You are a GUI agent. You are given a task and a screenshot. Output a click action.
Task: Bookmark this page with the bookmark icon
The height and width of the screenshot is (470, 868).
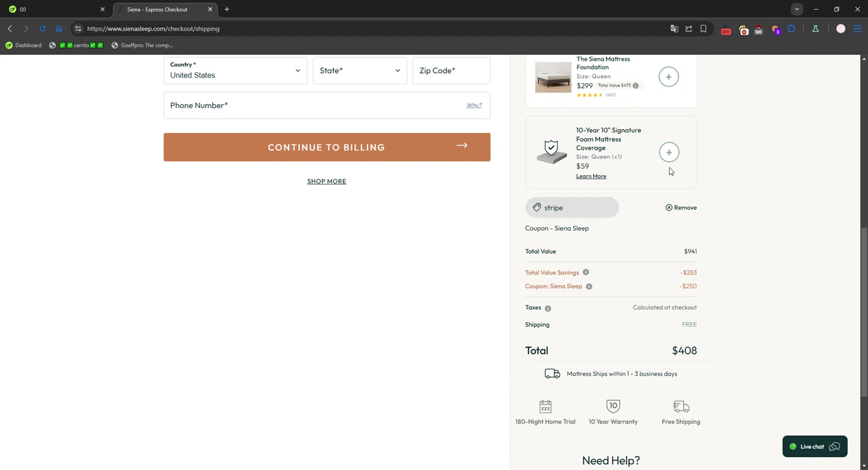[x=704, y=28]
